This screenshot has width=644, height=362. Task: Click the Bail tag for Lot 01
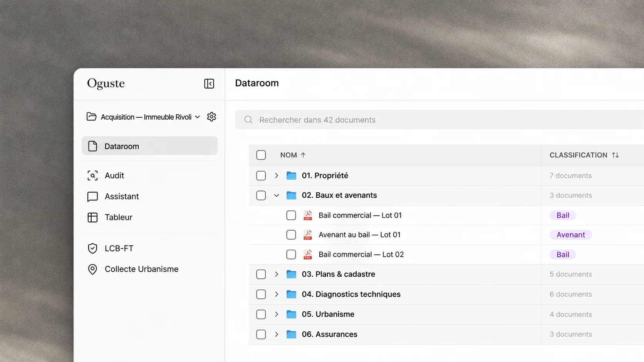(563, 215)
